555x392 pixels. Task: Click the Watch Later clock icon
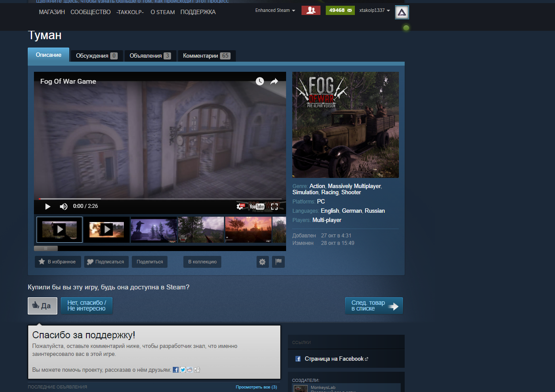tap(260, 81)
